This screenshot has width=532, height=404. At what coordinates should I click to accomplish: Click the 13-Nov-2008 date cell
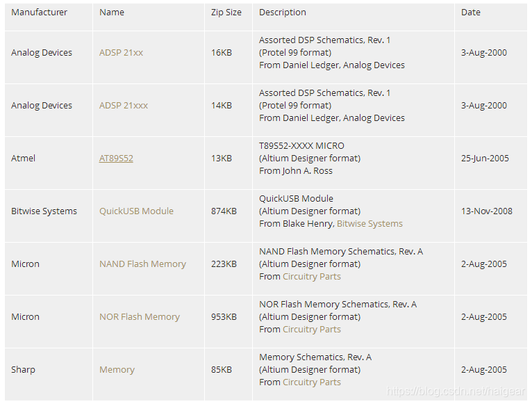(x=487, y=211)
